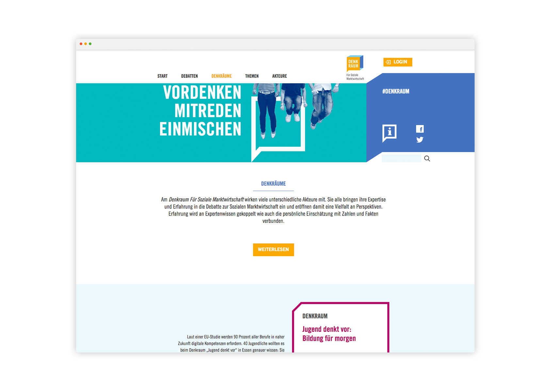
Task: Click the Denkraum logo
Action: 355,63
